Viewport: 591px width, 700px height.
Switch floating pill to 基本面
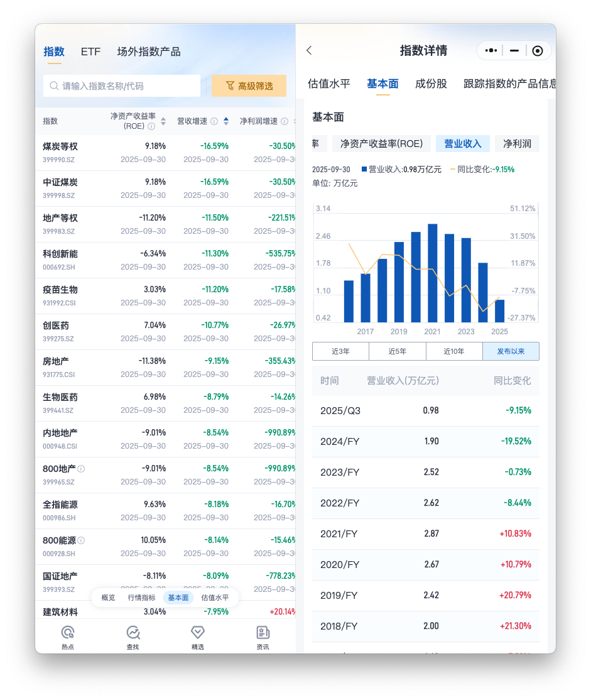[178, 598]
